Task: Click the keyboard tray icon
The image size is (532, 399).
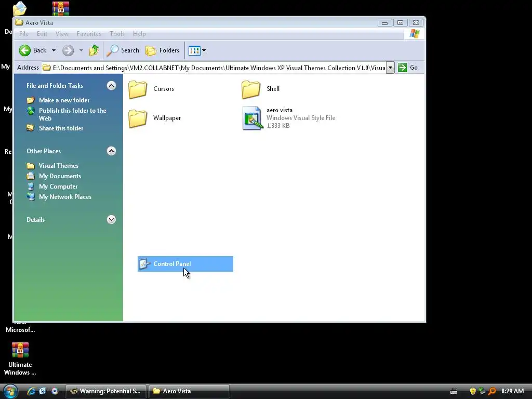Action: click(x=454, y=392)
